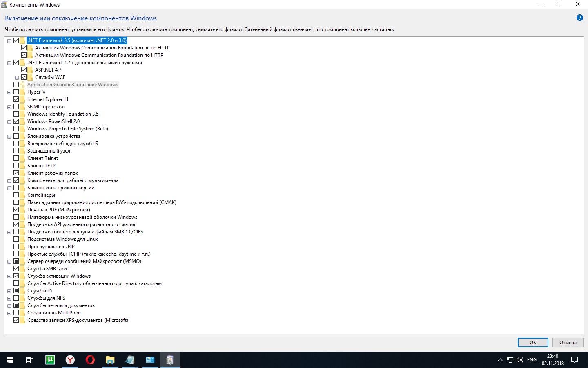Select Application Guard в Защитнике Windows
The width and height of the screenshot is (588, 368).
pyautogui.click(x=73, y=85)
